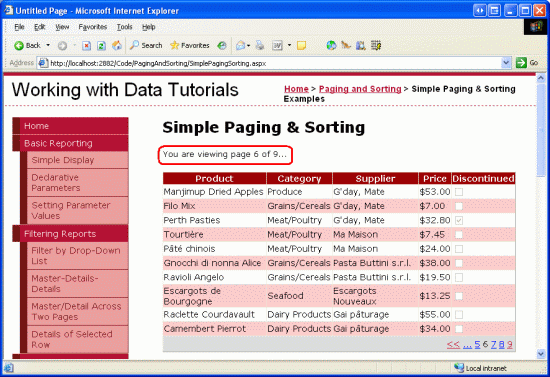Expand the address bar history dropdown
Screen dimensions: 550x377
(506, 63)
